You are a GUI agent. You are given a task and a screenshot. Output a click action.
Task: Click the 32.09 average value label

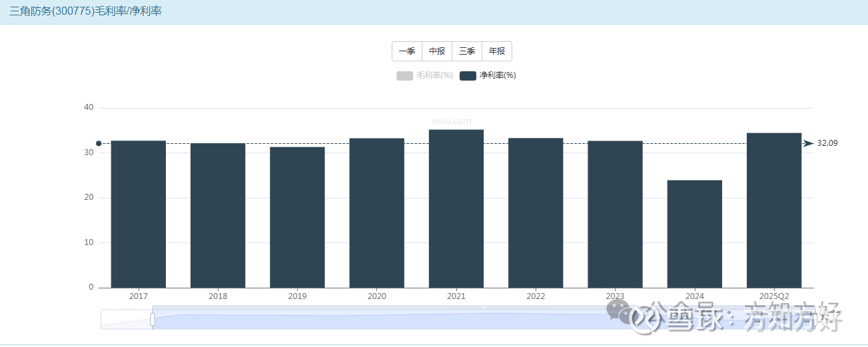click(827, 143)
